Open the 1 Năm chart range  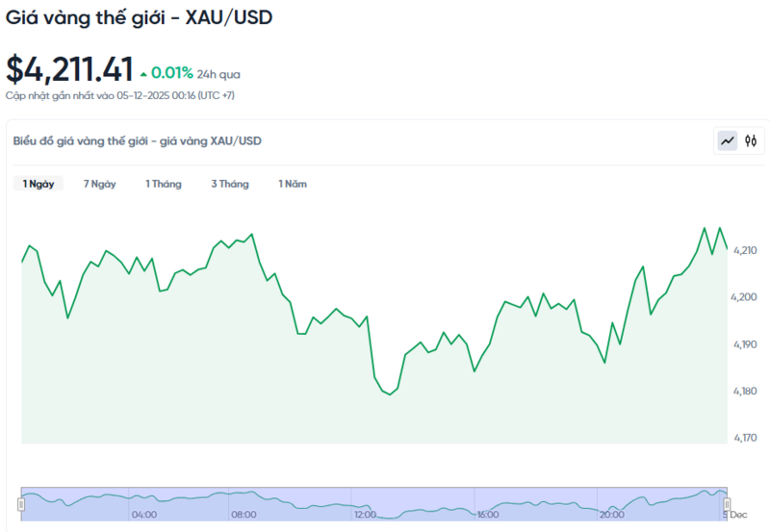tap(293, 184)
